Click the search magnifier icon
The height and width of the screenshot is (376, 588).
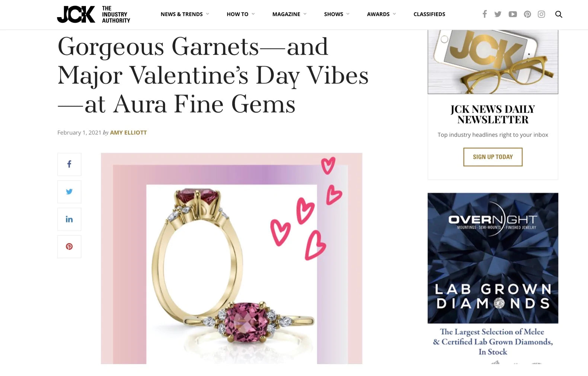pyautogui.click(x=559, y=14)
